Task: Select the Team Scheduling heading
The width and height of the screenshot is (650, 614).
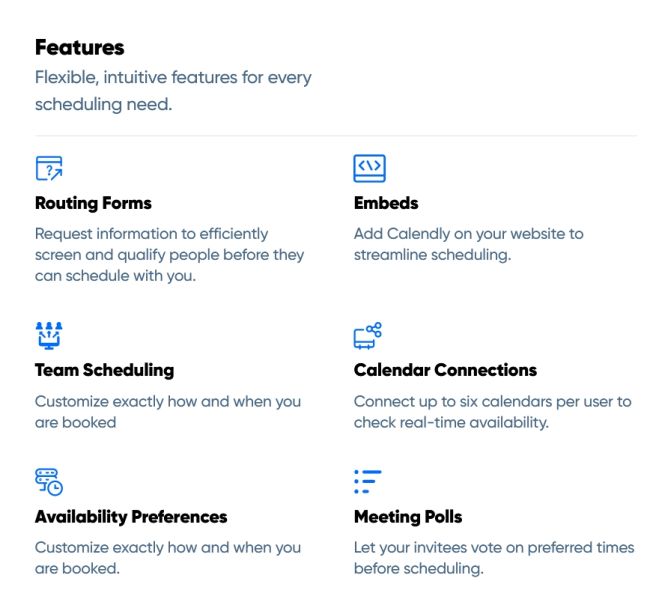Action: click(104, 370)
